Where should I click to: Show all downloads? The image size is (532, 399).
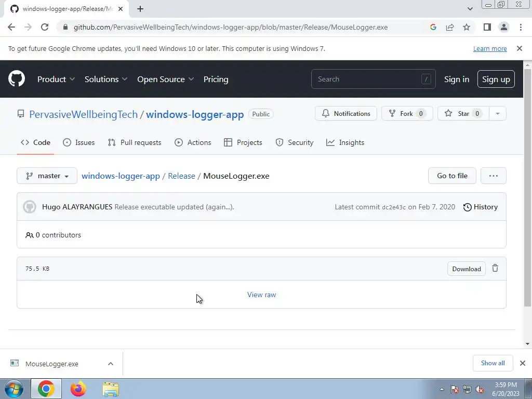pyautogui.click(x=493, y=363)
